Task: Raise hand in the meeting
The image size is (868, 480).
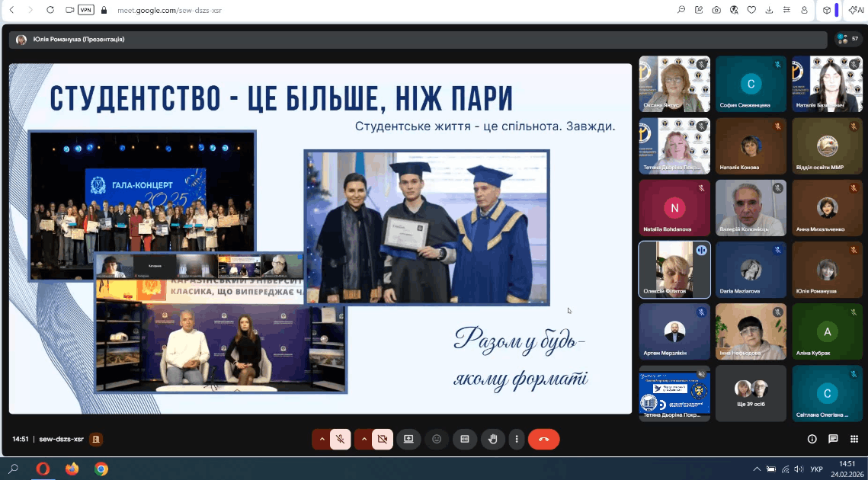Action: (x=493, y=439)
